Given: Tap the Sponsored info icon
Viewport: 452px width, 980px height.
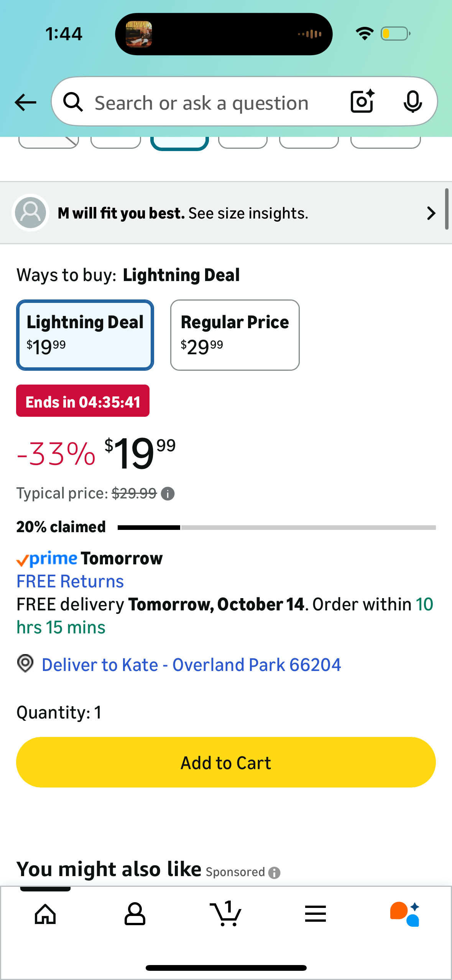Looking at the screenshot, I should [x=274, y=873].
